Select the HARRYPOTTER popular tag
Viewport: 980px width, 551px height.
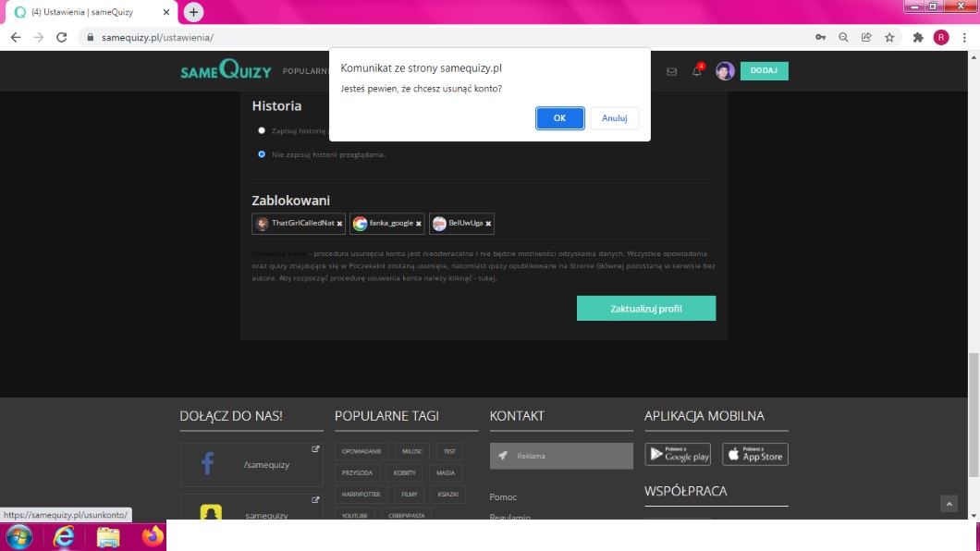coord(361,494)
